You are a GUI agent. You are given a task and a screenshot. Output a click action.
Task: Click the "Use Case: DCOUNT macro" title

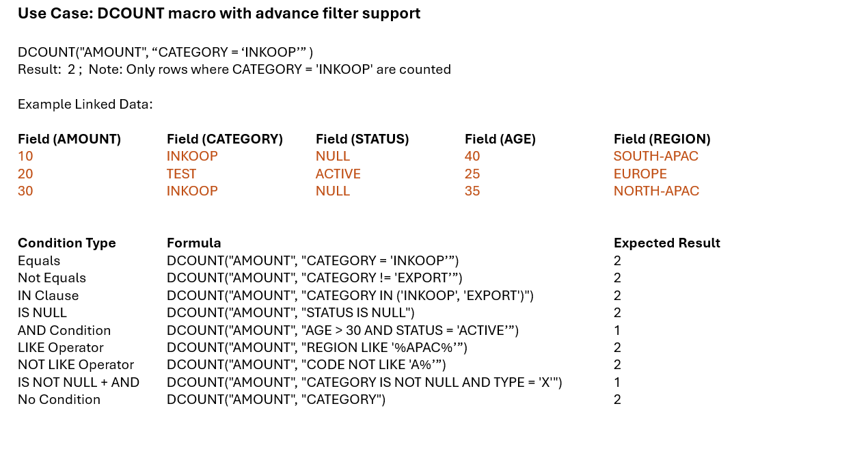coord(219,13)
